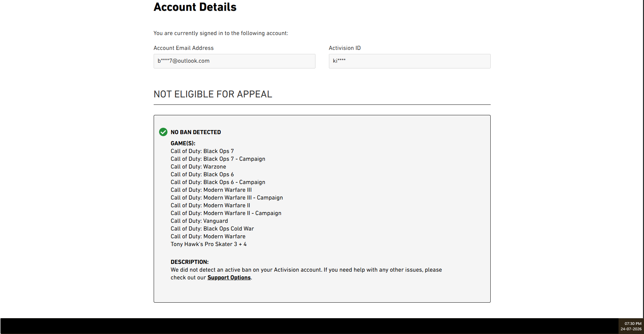Click the GAME(S): label
The width and height of the screenshot is (644, 334).
pyautogui.click(x=183, y=143)
